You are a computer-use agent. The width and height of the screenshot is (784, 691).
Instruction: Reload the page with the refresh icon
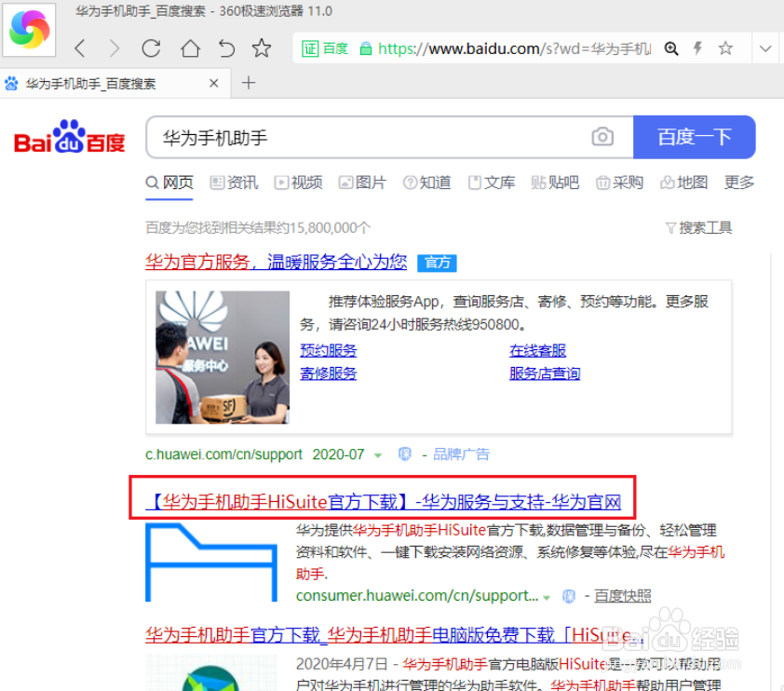click(x=151, y=48)
